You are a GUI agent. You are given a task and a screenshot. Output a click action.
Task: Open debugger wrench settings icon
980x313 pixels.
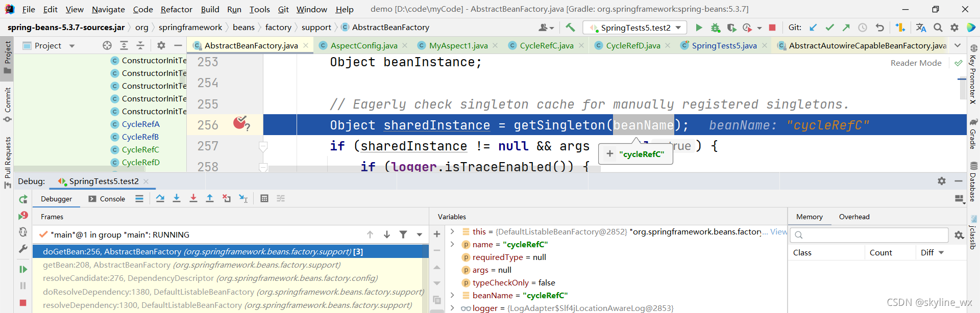(23, 249)
